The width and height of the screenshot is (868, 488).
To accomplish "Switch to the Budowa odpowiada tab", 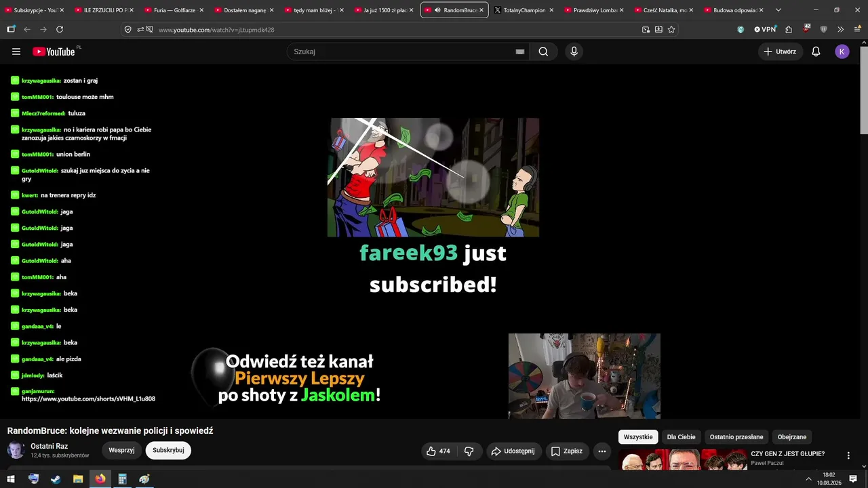I will pos(733,10).
